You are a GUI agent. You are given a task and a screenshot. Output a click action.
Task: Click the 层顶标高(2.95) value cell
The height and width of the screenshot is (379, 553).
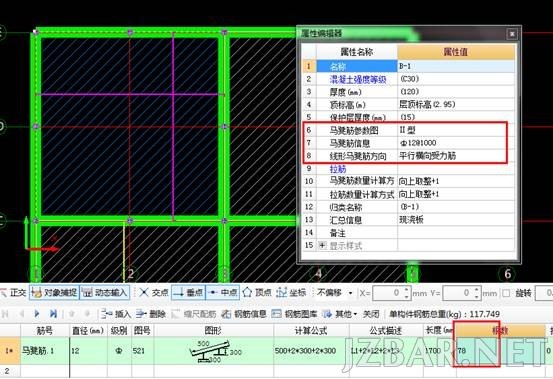[456, 104]
